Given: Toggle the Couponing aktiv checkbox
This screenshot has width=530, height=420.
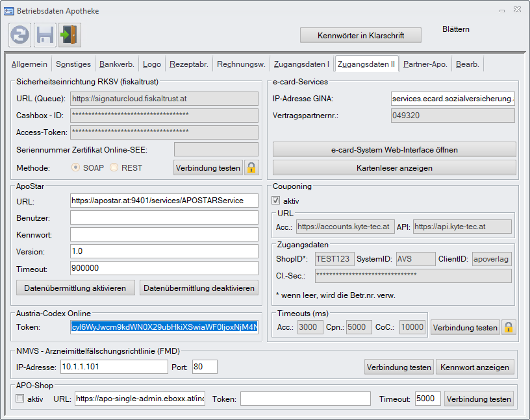Looking at the screenshot, I should (x=276, y=201).
